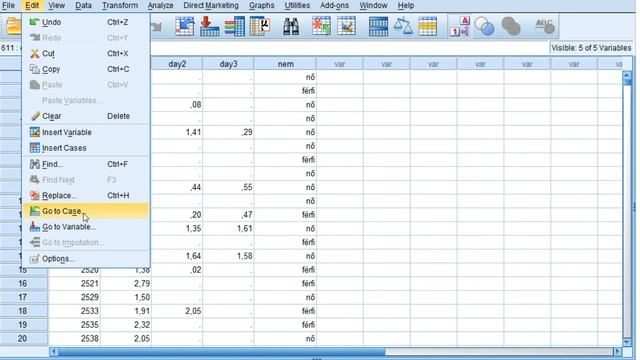Select Insert Cases from the Edit menu
Screen dimensions: 640x360
pos(86,148)
